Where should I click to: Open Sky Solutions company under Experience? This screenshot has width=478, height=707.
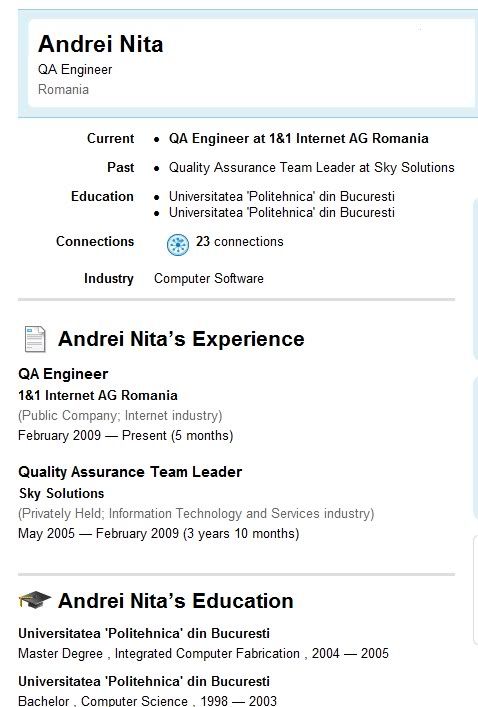(61, 493)
